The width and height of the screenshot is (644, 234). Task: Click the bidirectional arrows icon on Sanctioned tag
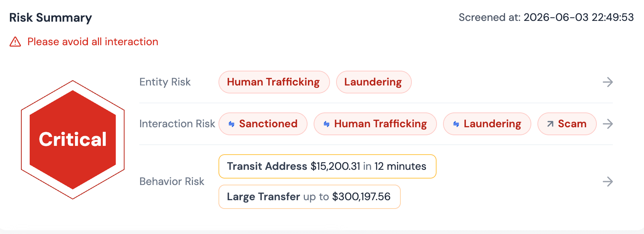click(x=231, y=124)
